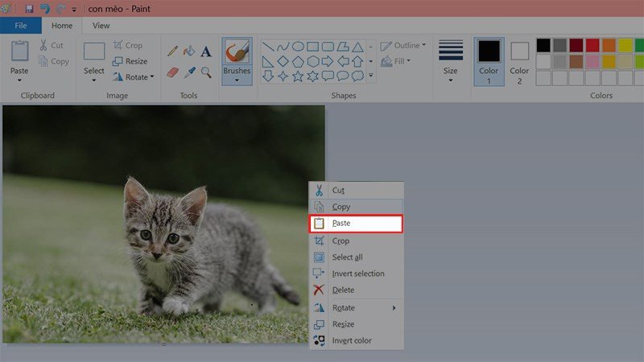Switch to the View tab

click(101, 26)
